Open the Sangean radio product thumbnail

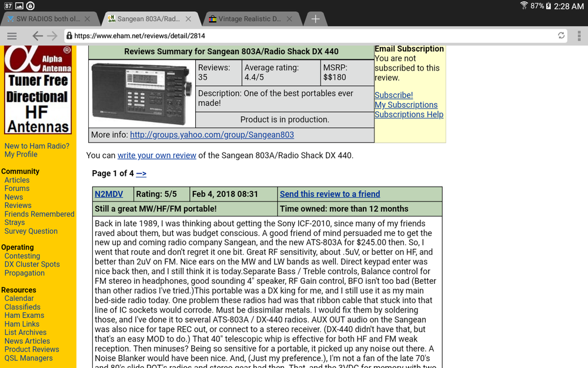tap(142, 94)
